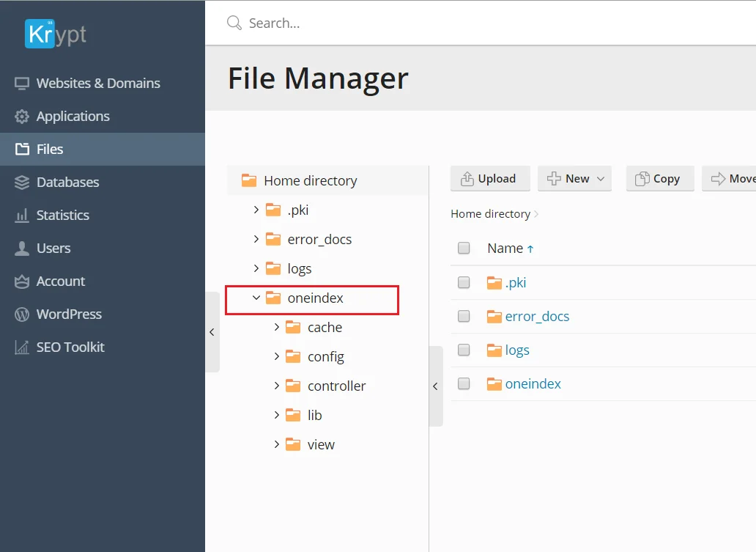Open the Files section

[x=103, y=149]
